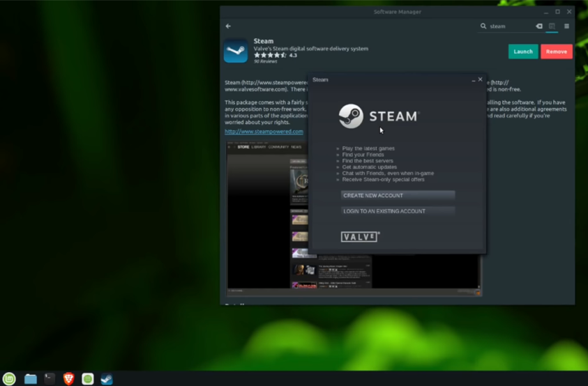Click the Valve logo in the Steam dialog
The image size is (588, 386).
pos(360,236)
